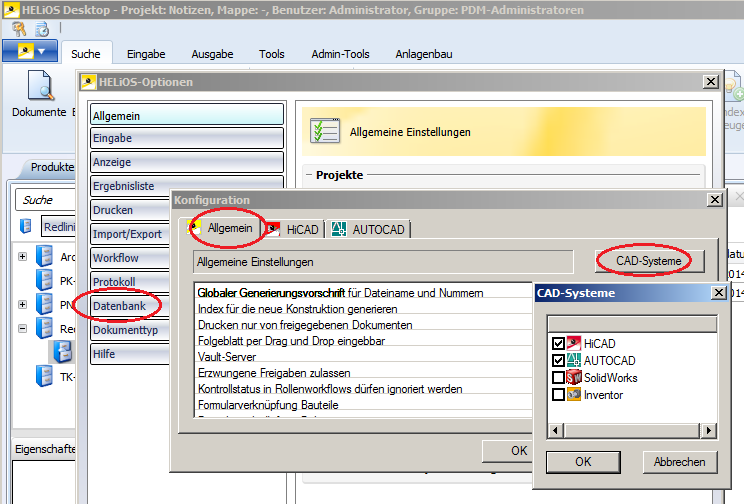This screenshot has width=744, height=504.
Task: Select 'Folgeblatt per Drag und Drop eingebbar'
Action: tap(363, 341)
